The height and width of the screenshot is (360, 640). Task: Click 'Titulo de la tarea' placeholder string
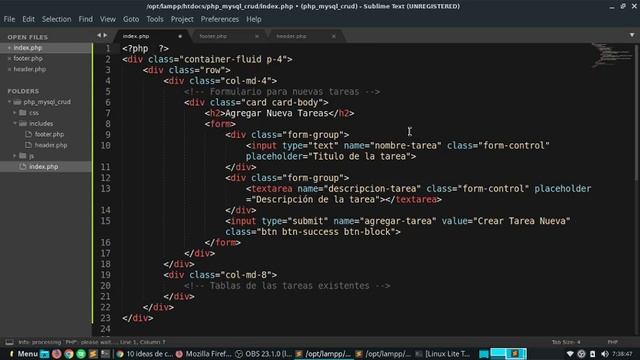pyautogui.click(x=362, y=156)
